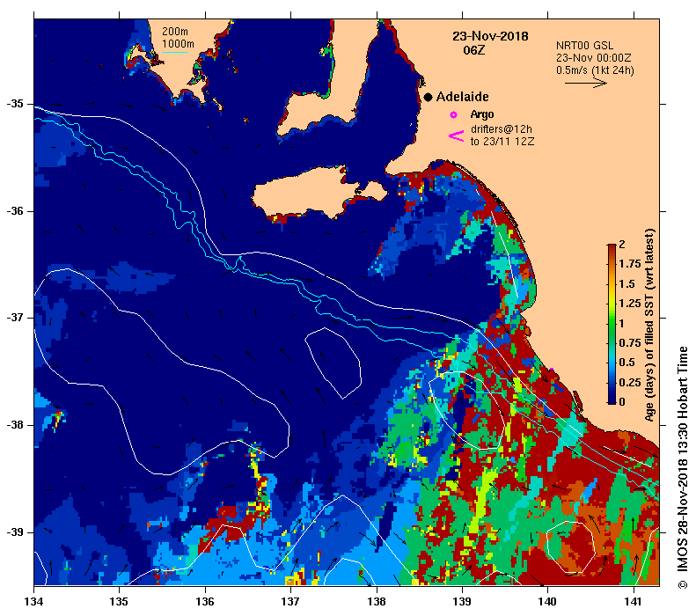This screenshot has width=696, height=616.
Task: Click the Argo legend text label
Action: click(482, 114)
